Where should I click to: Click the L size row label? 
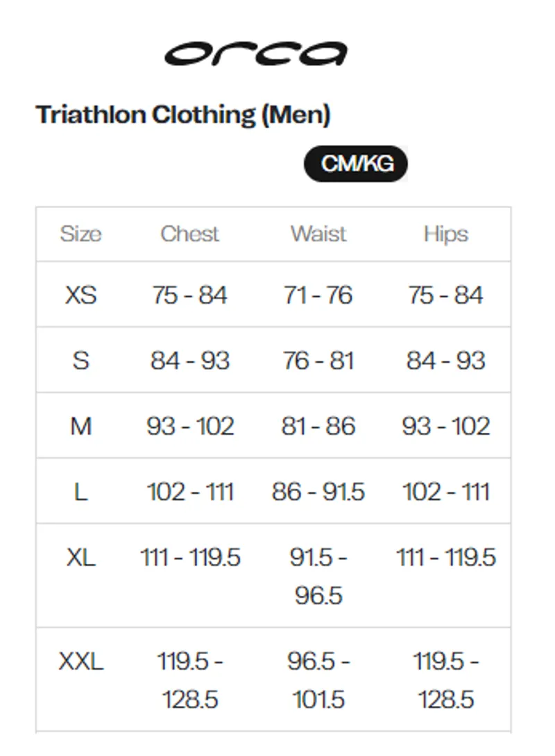pyautogui.click(x=80, y=491)
